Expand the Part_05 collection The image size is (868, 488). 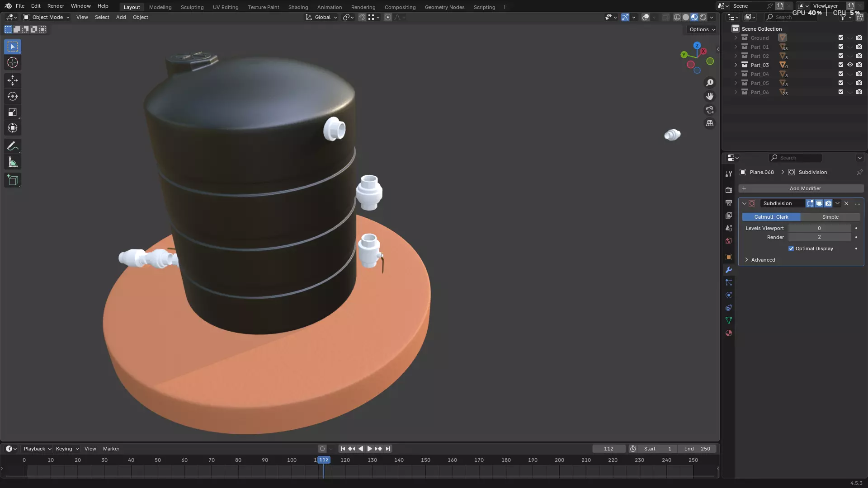click(736, 83)
